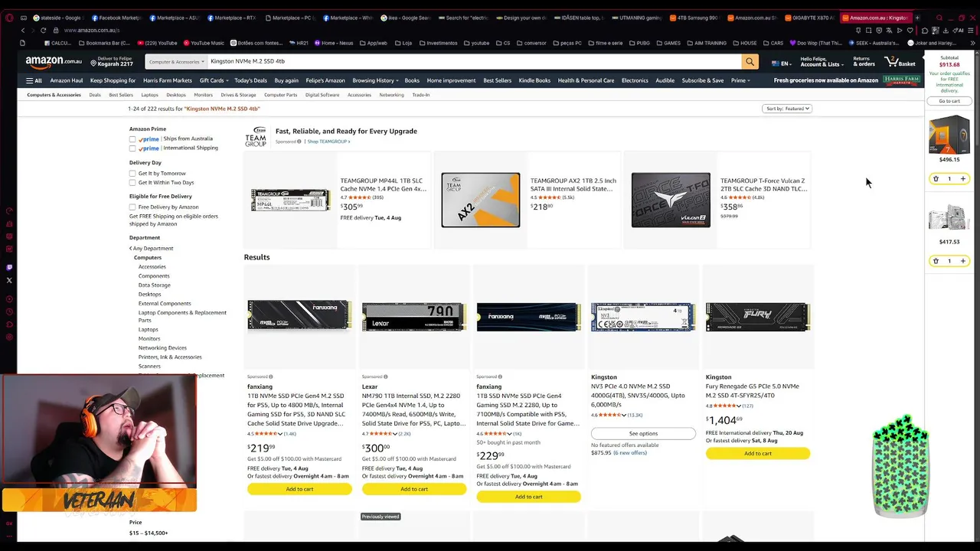
Task: Expand the Browsing History dropdown
Action: point(376,80)
